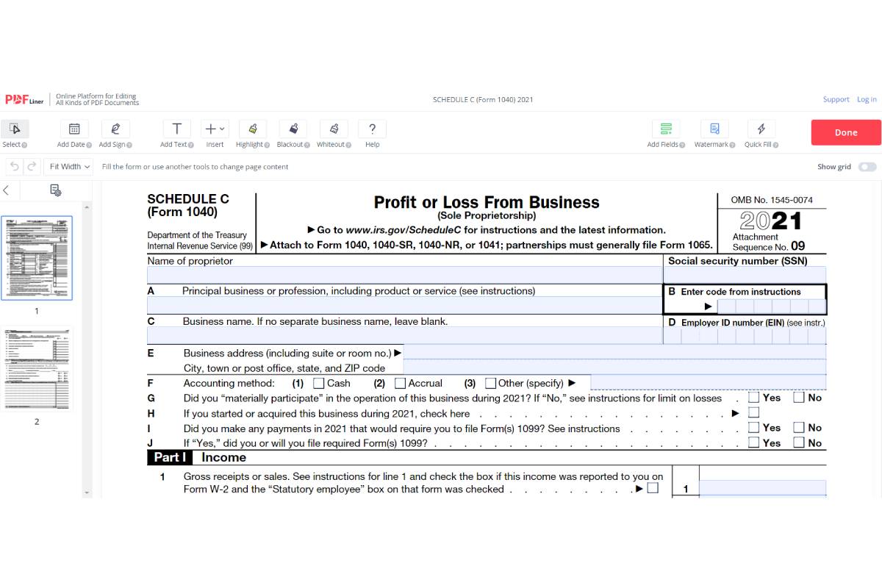
Task: Check No for line I payments 1099
Action: click(x=799, y=427)
